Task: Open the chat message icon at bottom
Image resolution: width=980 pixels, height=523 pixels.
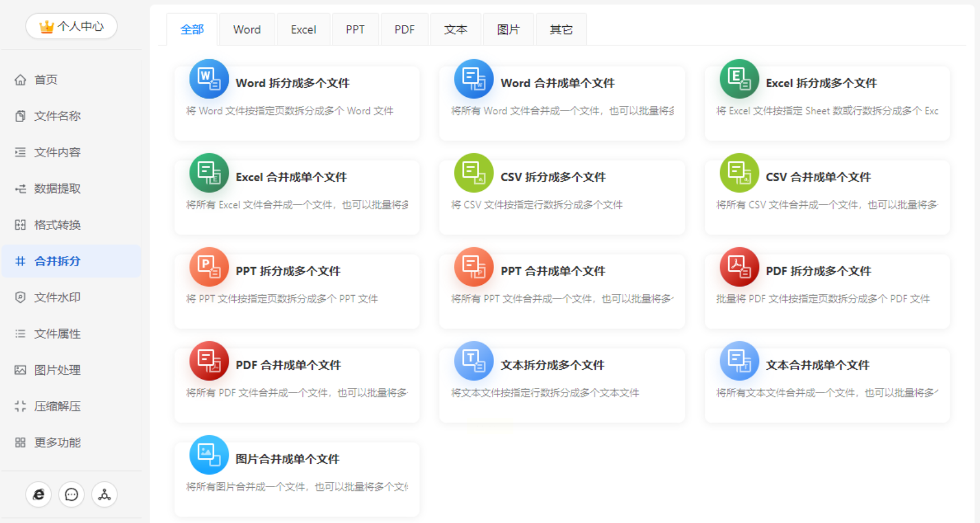Action: click(x=71, y=495)
